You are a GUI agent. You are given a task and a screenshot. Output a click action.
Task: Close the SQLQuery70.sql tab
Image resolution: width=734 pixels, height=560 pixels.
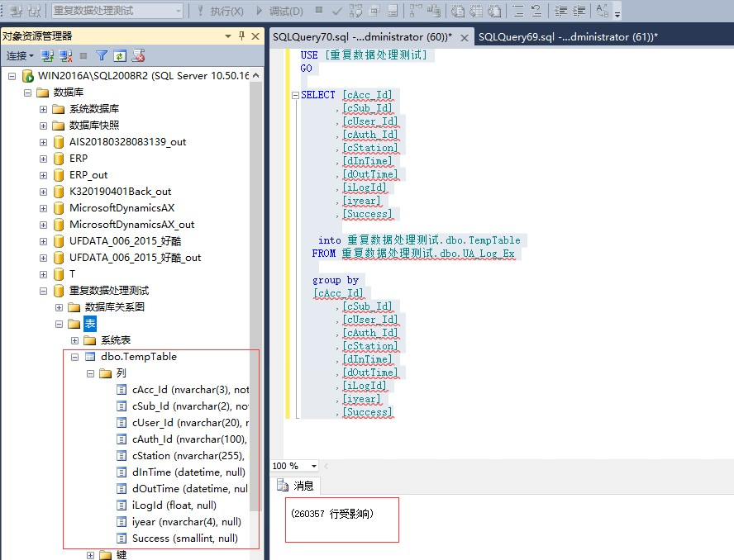click(x=465, y=37)
